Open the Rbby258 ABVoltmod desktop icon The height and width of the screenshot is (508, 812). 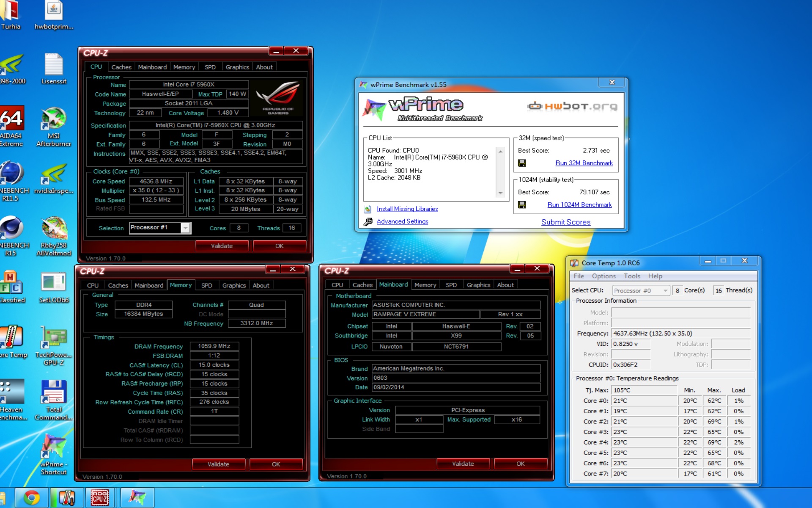coord(54,236)
